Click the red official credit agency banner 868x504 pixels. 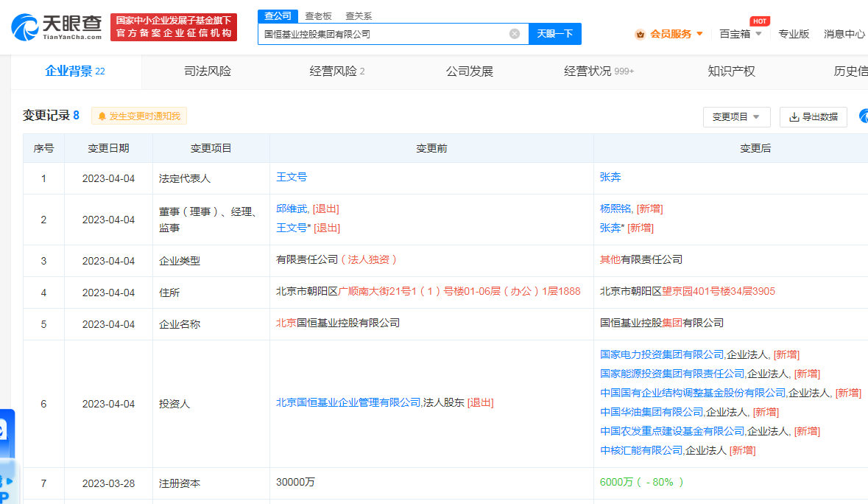(174, 27)
